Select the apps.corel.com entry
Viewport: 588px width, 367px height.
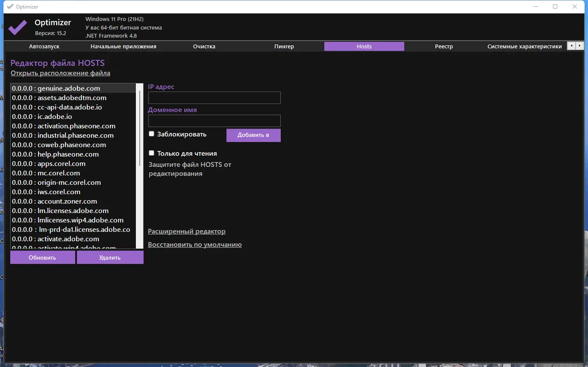pos(73,163)
